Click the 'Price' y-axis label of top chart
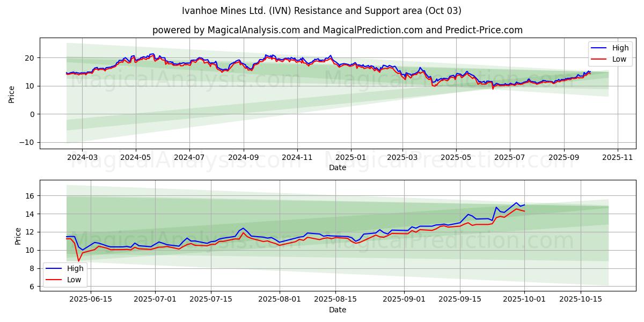Viewport: 644px width, 322px height. (12, 93)
